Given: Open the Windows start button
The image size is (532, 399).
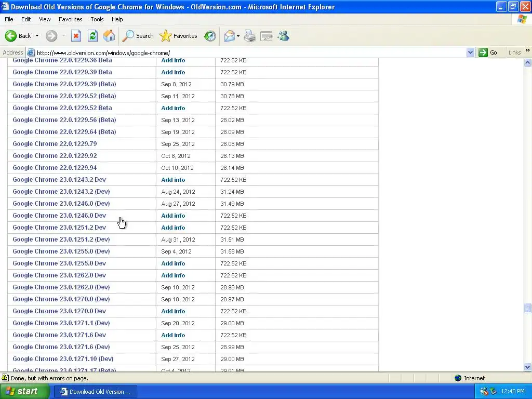Looking at the screenshot, I should (24, 392).
